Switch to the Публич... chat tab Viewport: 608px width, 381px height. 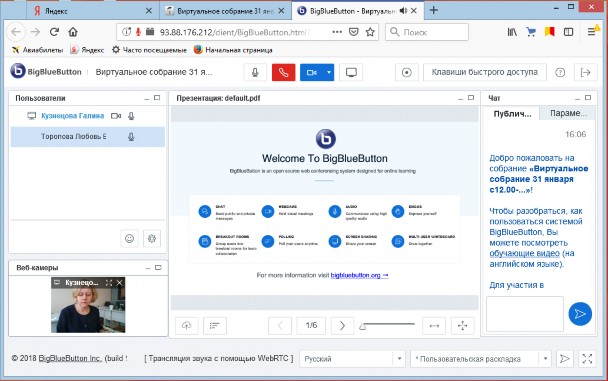512,114
